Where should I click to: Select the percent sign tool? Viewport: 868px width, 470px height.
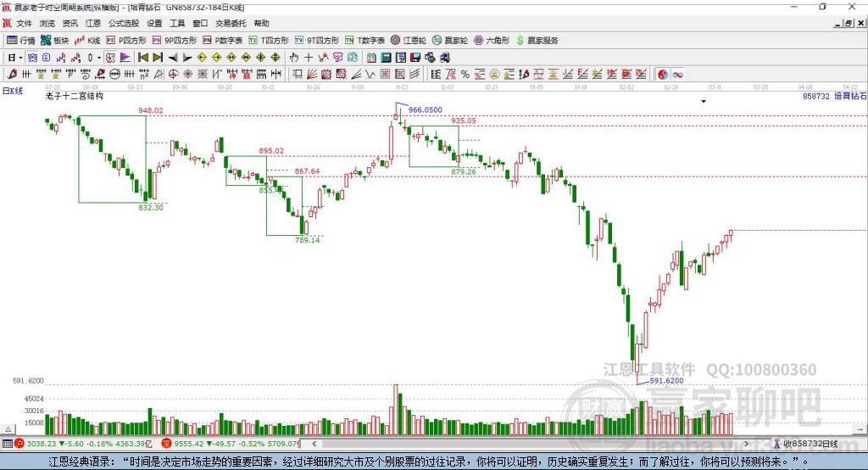(x=465, y=74)
